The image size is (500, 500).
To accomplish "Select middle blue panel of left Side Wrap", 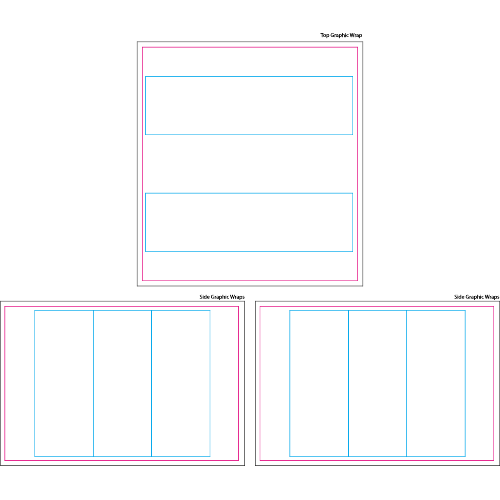I will (122, 383).
